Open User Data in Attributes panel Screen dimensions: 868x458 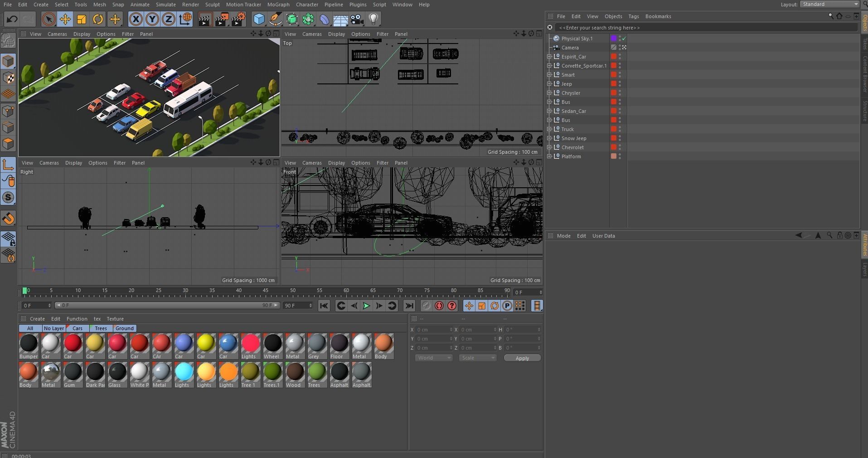click(x=604, y=236)
